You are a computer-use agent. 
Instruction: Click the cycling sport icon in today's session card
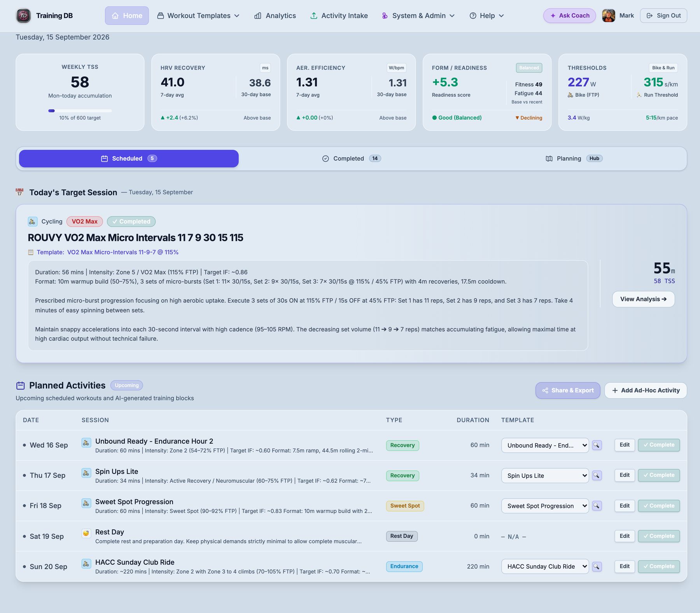[33, 222]
